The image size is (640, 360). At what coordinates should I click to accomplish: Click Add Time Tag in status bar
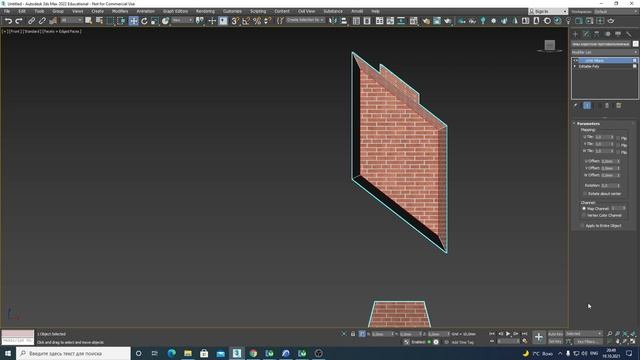click(462, 342)
